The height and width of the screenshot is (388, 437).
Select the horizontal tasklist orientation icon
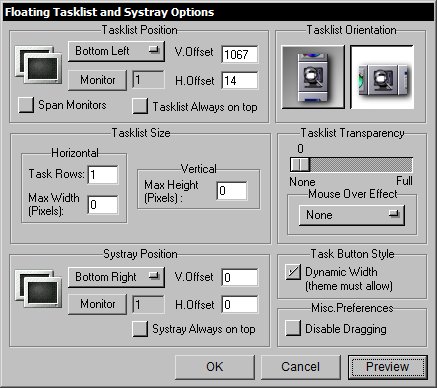point(382,77)
